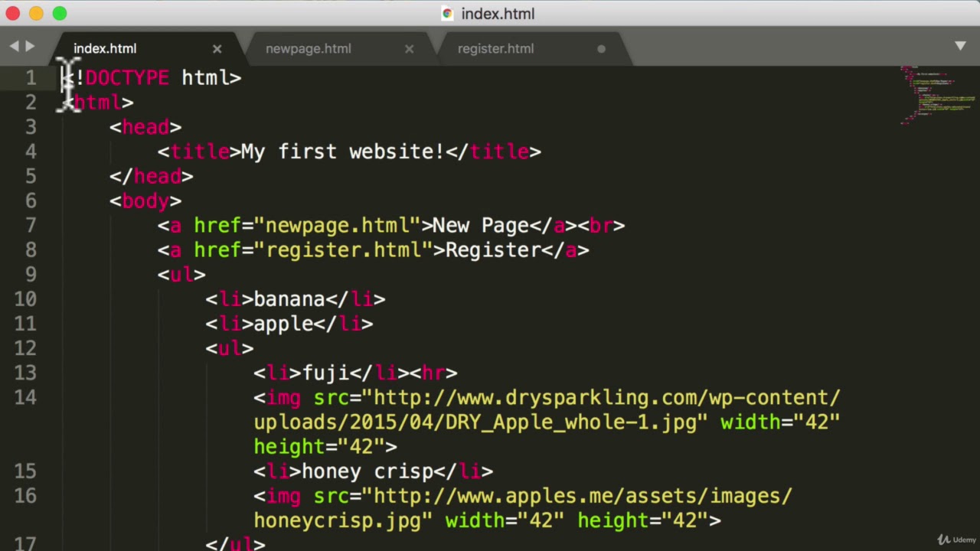Click 'honeycrisp.jpg' in the src value
The width and height of the screenshot is (980, 551).
pos(338,520)
